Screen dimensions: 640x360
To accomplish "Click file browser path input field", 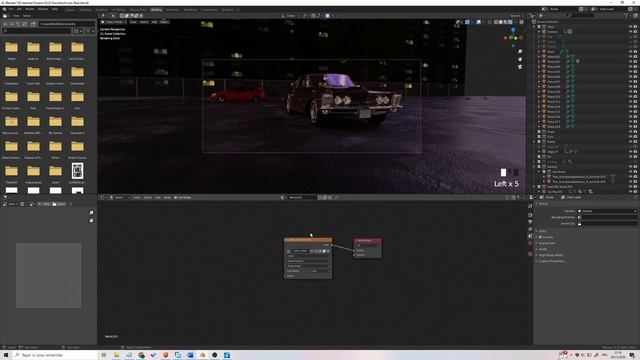I will [67, 24].
